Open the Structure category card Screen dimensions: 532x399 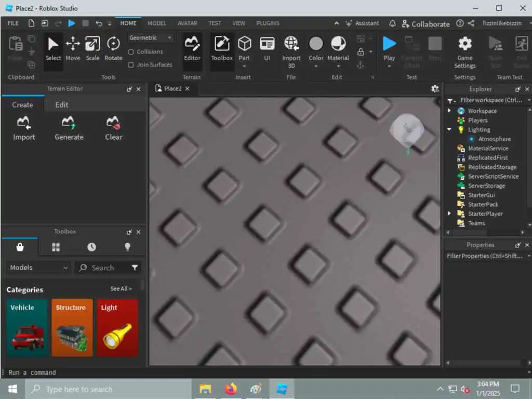coord(72,328)
